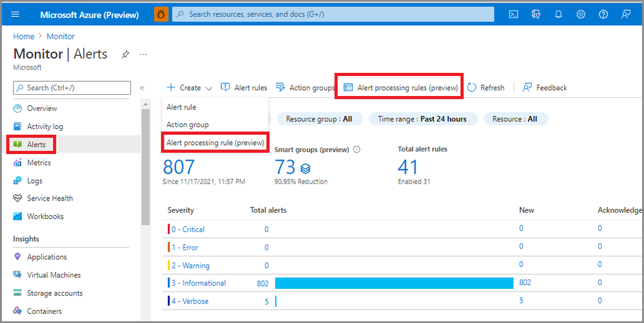Click the smart groups stack icon
The image size is (644, 323).
coord(305,168)
